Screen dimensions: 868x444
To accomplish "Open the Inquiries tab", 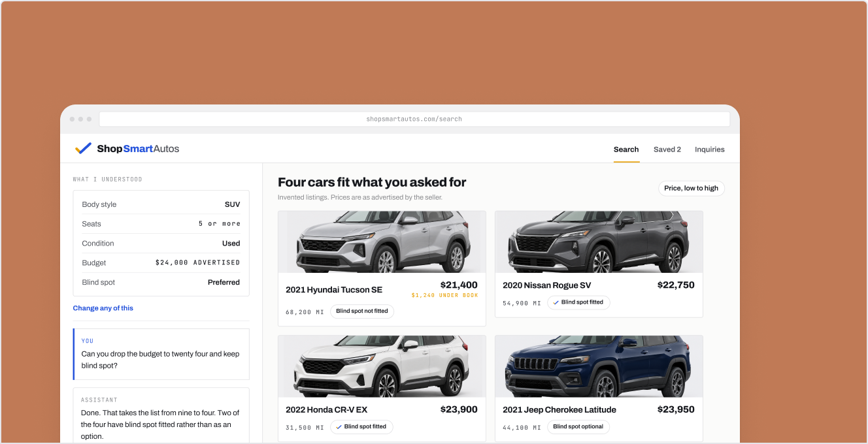I will click(x=710, y=150).
